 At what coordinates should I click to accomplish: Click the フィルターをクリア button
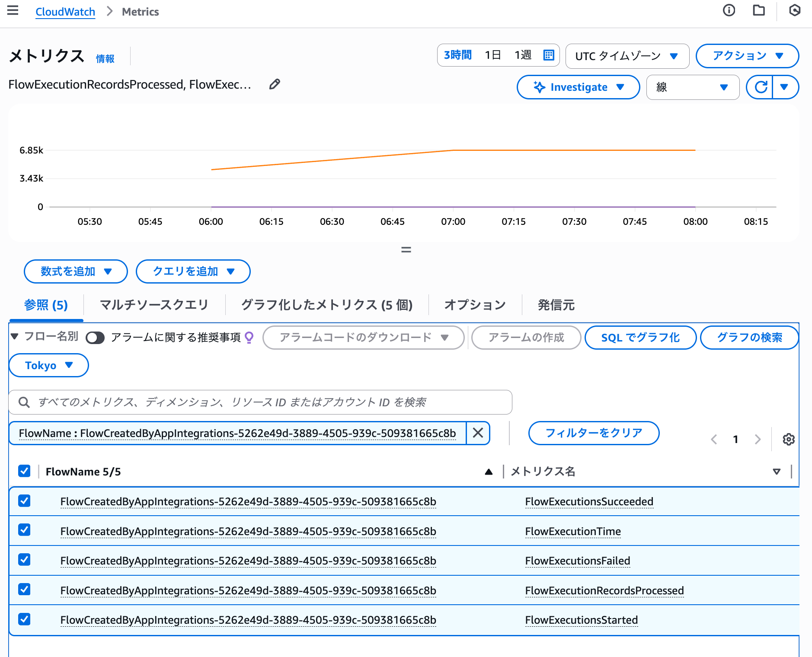(593, 433)
